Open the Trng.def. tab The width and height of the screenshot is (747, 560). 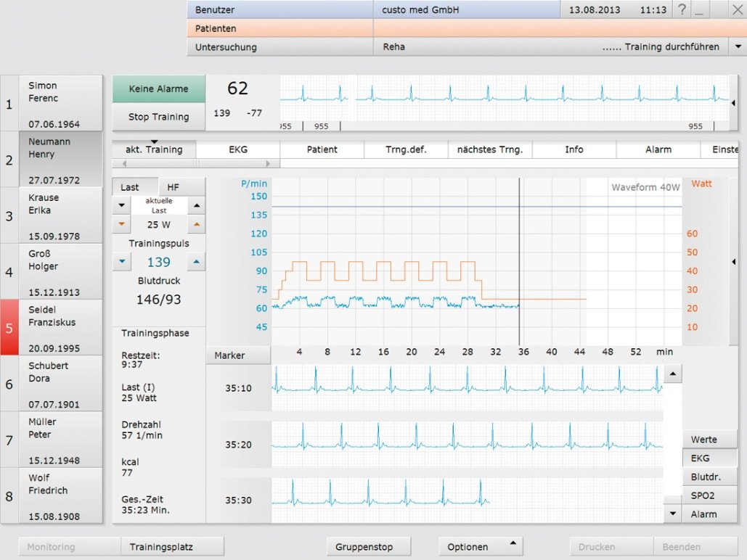tap(406, 150)
